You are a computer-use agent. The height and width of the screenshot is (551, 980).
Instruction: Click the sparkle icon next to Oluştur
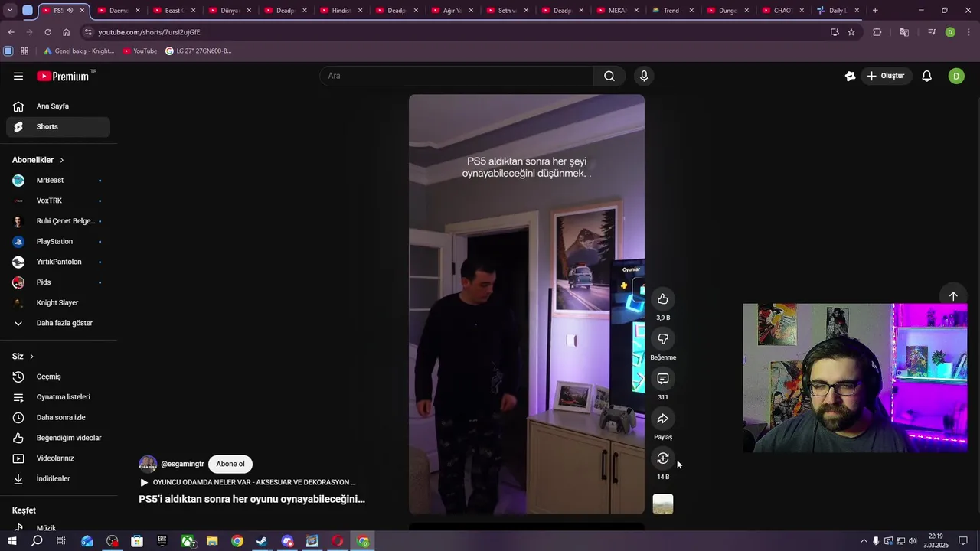pos(850,76)
